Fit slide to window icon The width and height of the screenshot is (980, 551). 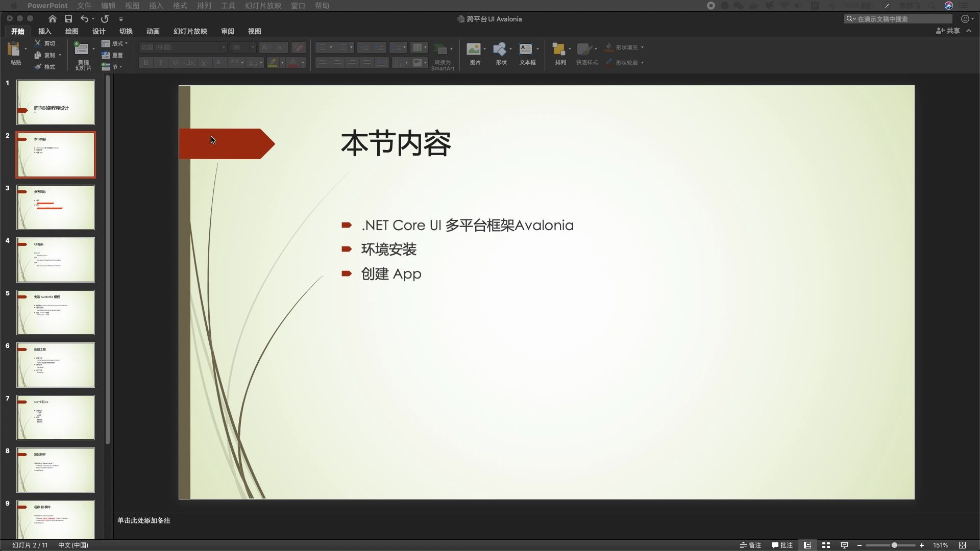pos(962,545)
